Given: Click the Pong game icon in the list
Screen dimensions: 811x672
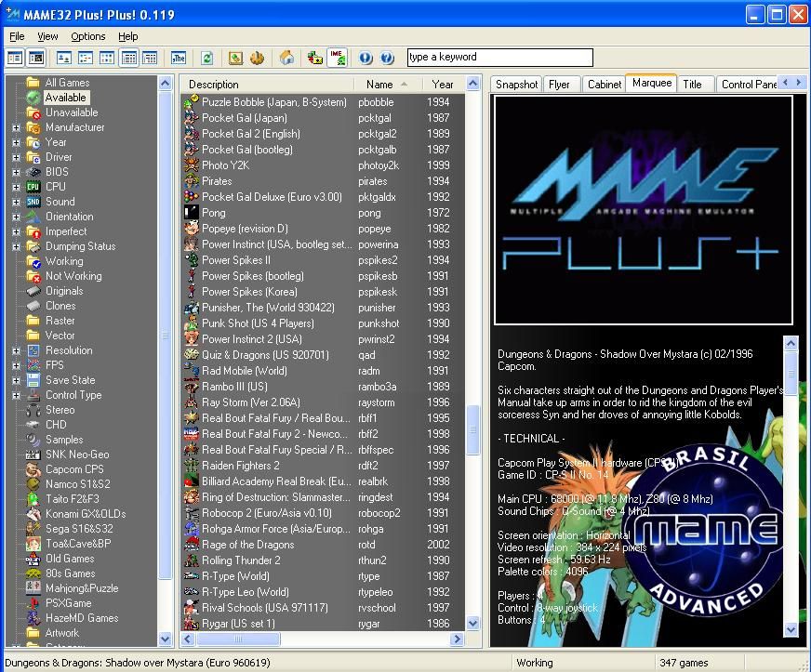Looking at the screenshot, I should pyautogui.click(x=192, y=213).
